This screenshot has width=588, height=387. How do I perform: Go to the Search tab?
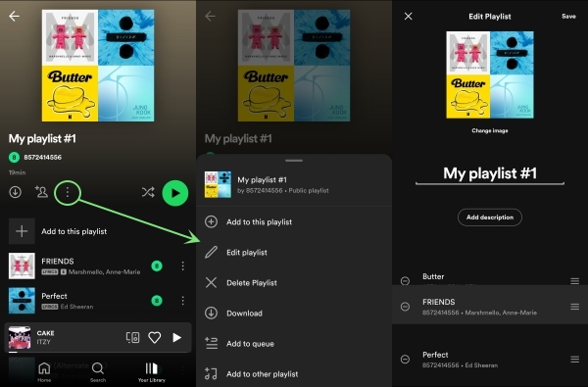pos(98,372)
